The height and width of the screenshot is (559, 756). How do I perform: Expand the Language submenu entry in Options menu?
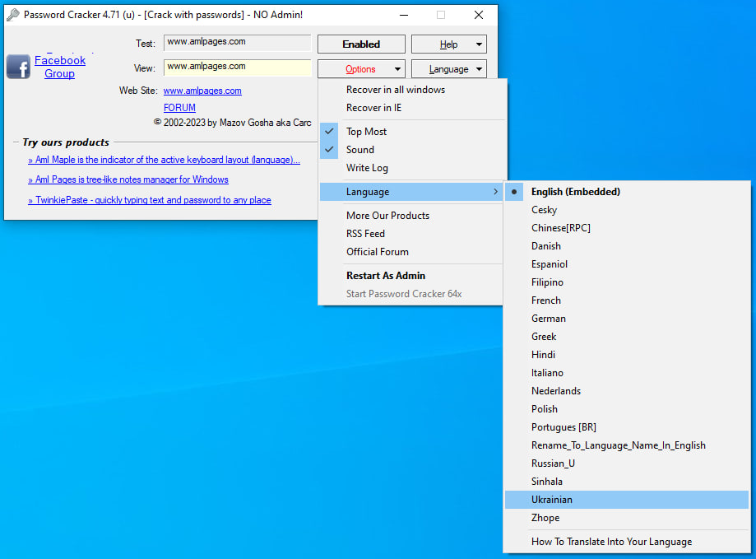coord(410,192)
